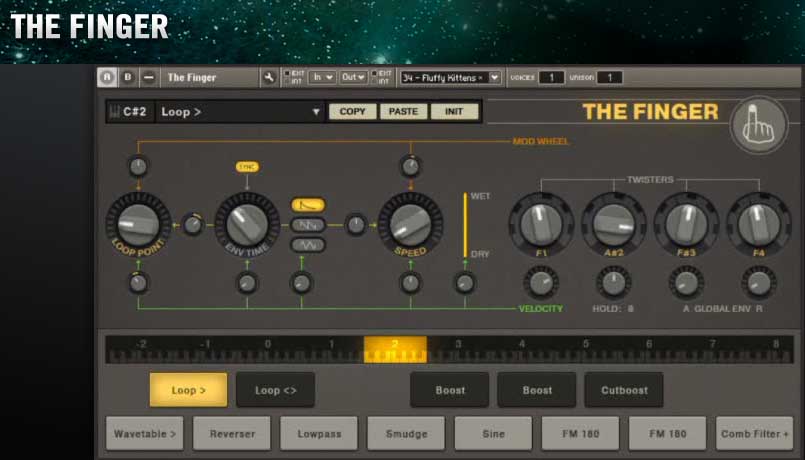Click the Global Env R knob
Screen dimensions: 805x460
pos(759,283)
